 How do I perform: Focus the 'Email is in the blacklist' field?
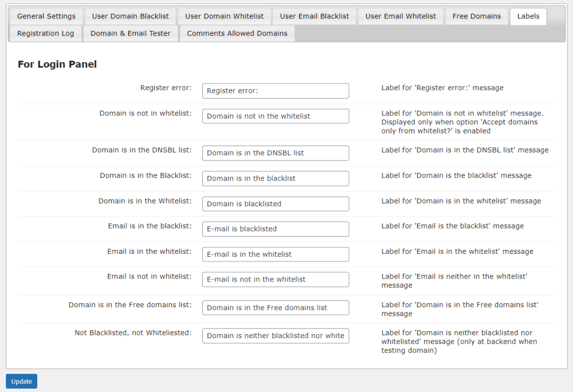tap(276, 229)
